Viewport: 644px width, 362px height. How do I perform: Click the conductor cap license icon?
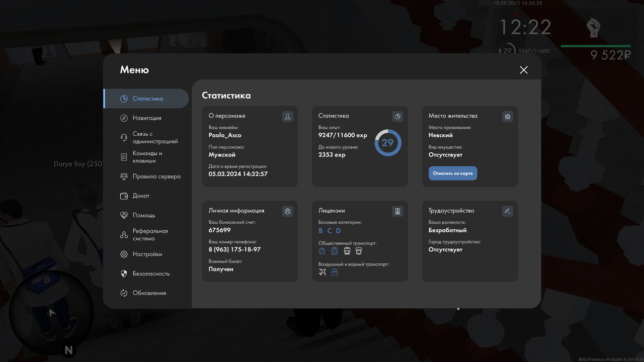click(359, 251)
